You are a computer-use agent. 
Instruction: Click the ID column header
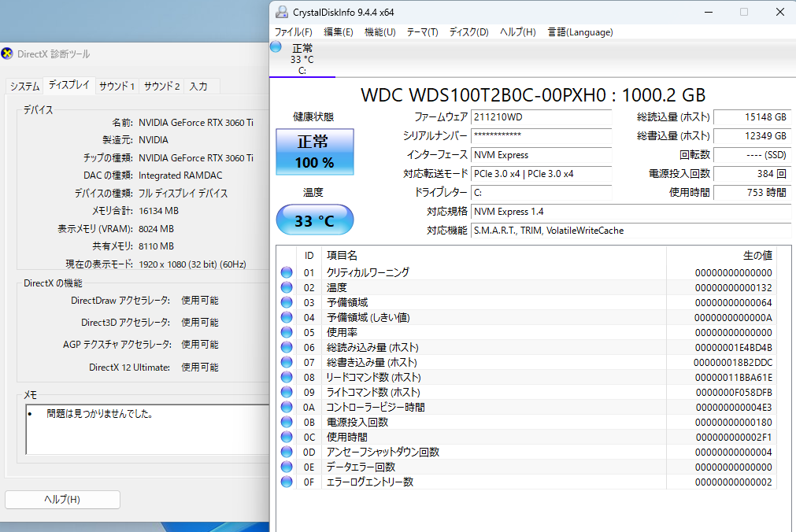309,255
